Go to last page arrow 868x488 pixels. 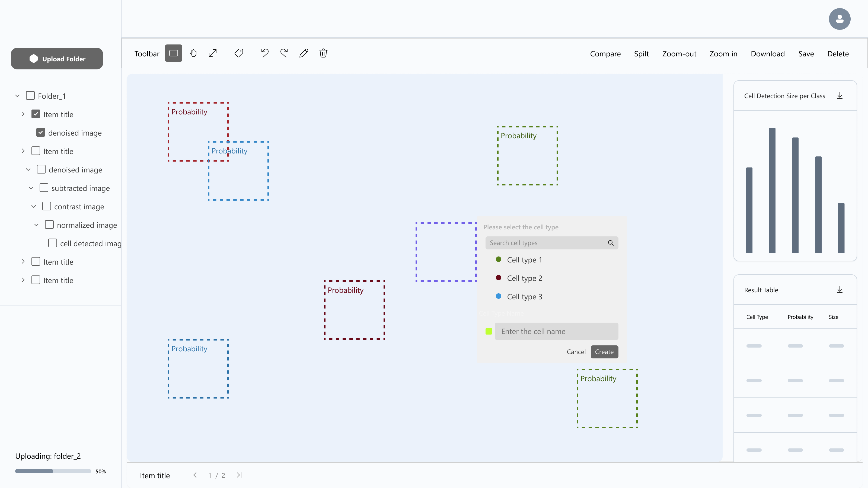(x=239, y=475)
